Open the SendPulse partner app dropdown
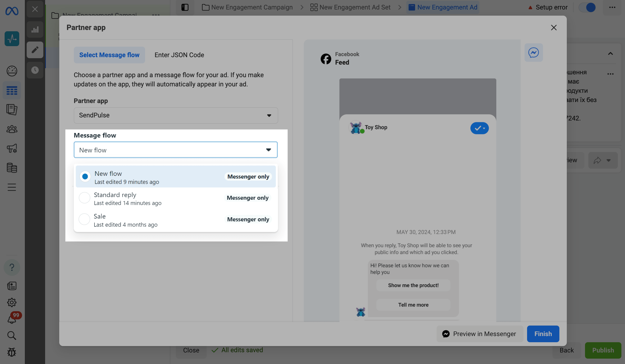625x364 pixels. pyautogui.click(x=176, y=115)
